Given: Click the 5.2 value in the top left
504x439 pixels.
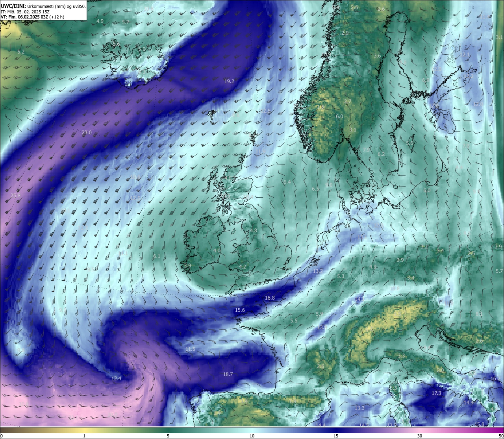Looking at the screenshot, I should [x=21, y=52].
